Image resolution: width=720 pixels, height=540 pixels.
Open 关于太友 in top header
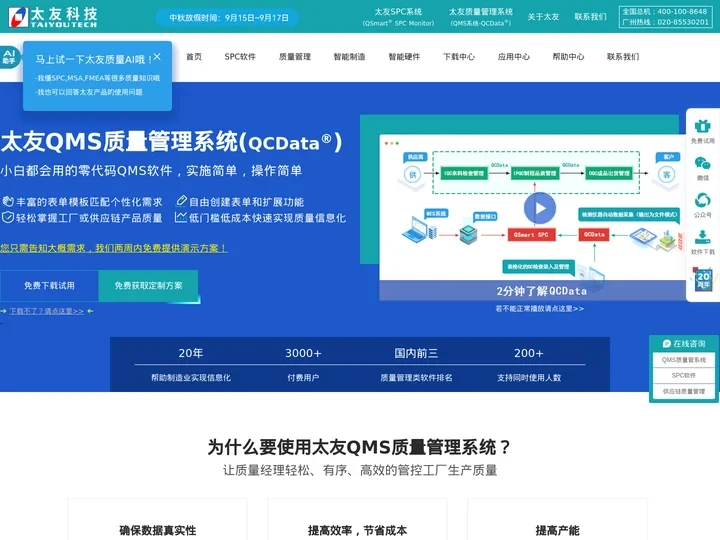[x=543, y=17]
